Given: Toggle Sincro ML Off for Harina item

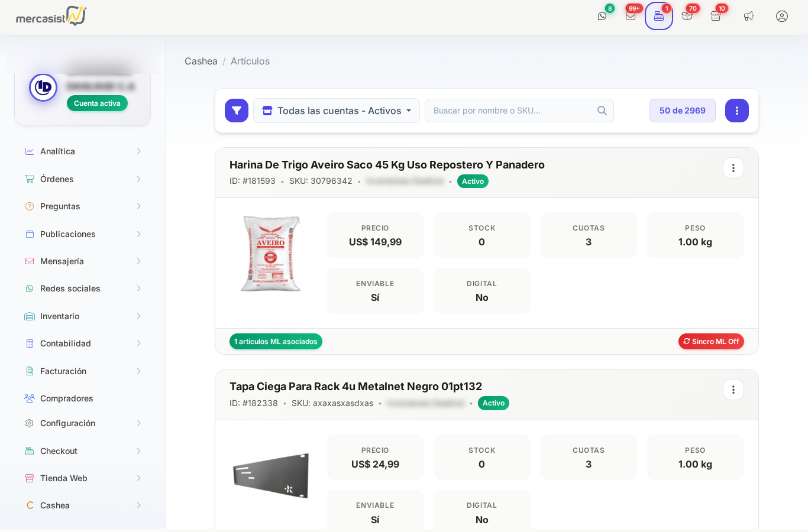Looking at the screenshot, I should point(711,342).
